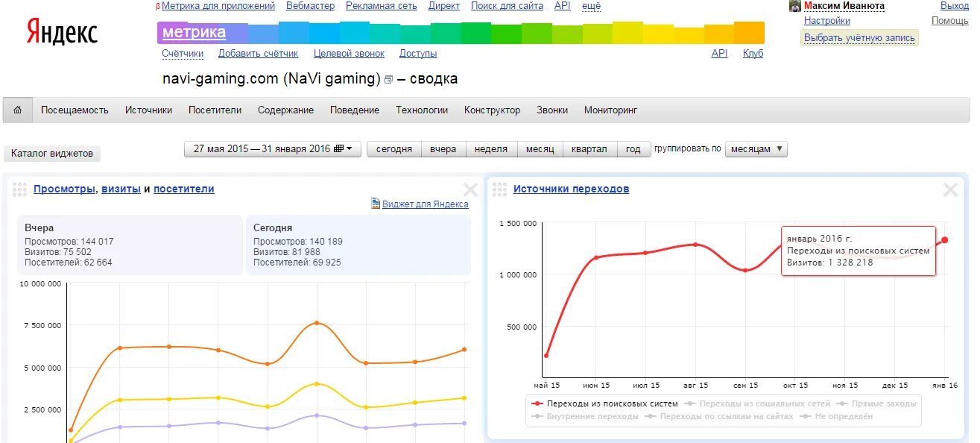Click Добавить счётчик link
Screen dimensions: 980x443
(258, 54)
